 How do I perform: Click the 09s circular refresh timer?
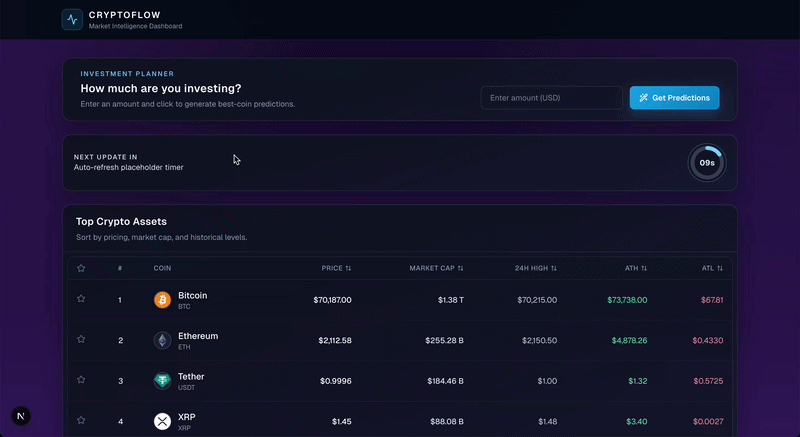coord(707,163)
